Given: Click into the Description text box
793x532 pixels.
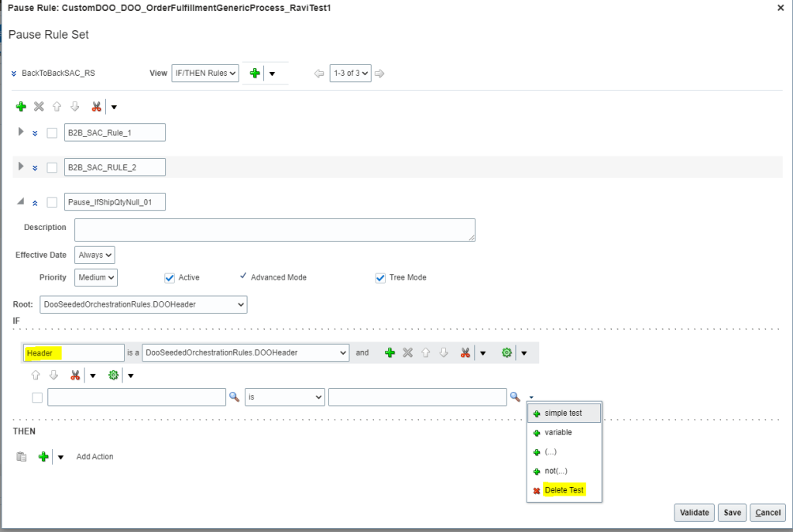Looking at the screenshot, I should (274, 230).
